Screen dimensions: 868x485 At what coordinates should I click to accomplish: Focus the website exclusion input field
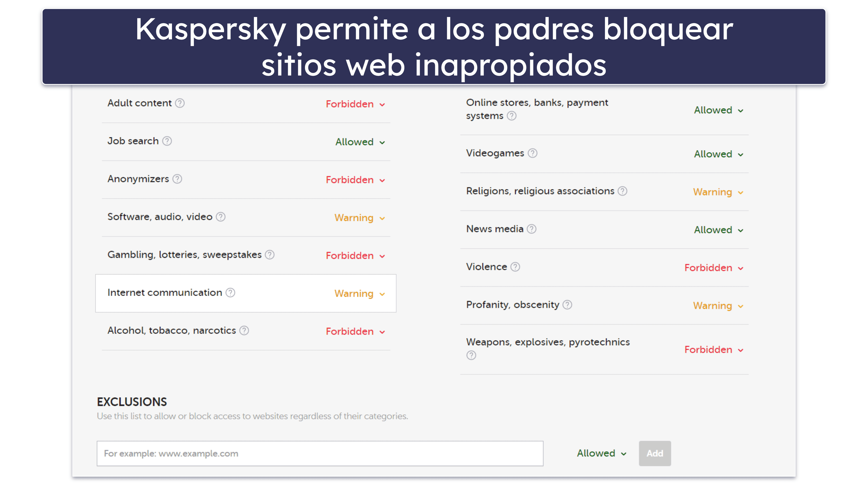(x=320, y=453)
